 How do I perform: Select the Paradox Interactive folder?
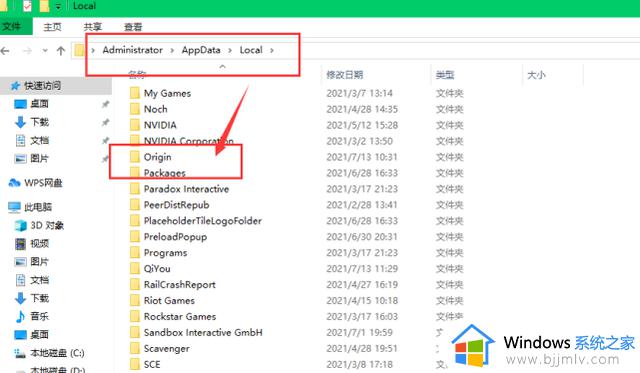point(186,189)
